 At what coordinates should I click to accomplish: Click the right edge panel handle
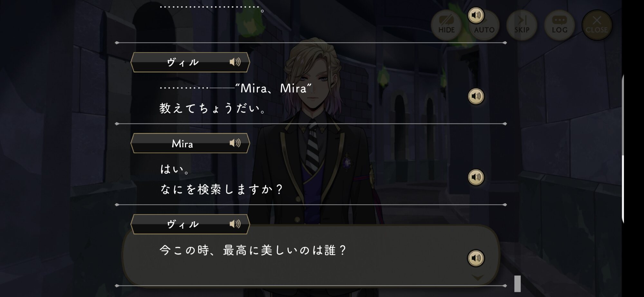pyautogui.click(x=624, y=148)
